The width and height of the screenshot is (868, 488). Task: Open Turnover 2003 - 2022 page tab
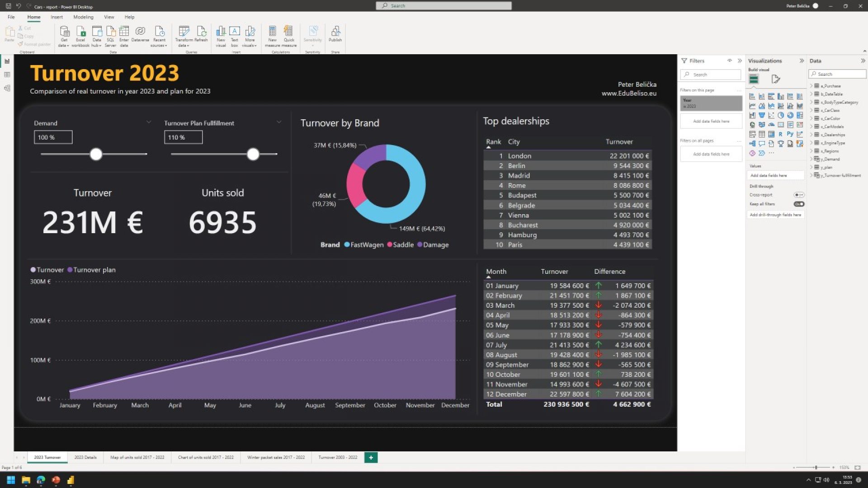(x=338, y=457)
